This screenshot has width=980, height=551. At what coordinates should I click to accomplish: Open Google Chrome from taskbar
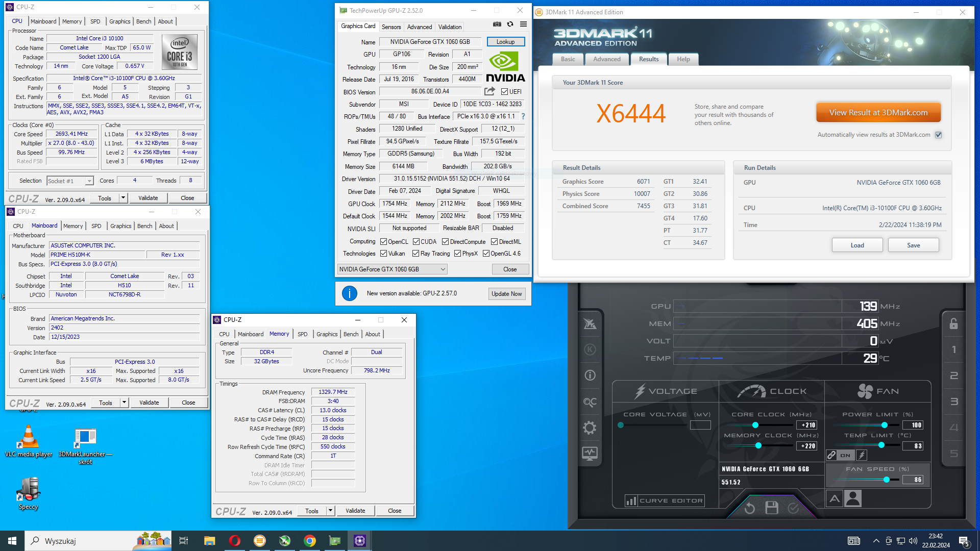[x=310, y=541]
